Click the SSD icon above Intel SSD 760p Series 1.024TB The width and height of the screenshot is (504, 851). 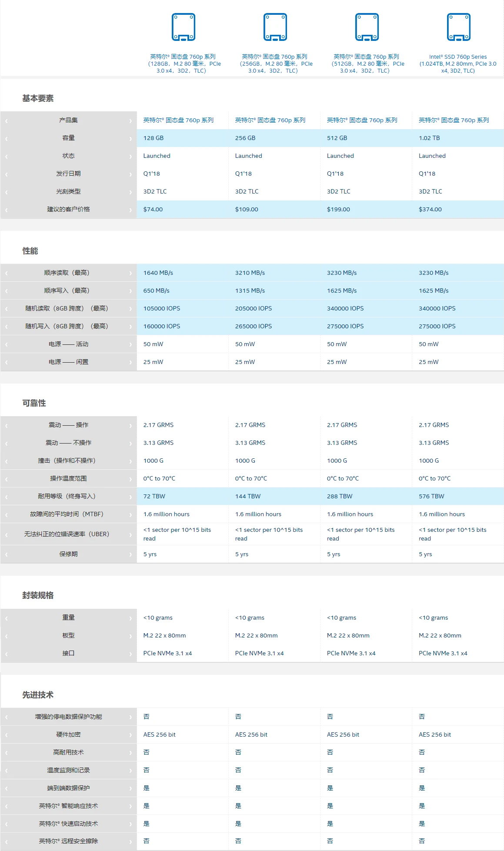coord(458,27)
